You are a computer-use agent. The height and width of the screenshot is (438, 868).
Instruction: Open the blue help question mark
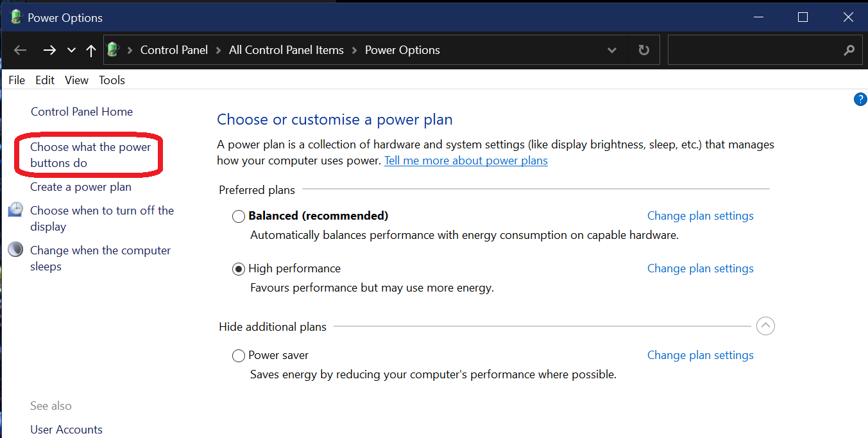pos(860,100)
